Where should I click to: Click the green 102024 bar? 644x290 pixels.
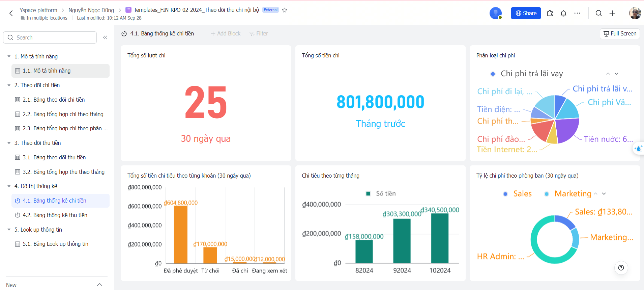440,238
